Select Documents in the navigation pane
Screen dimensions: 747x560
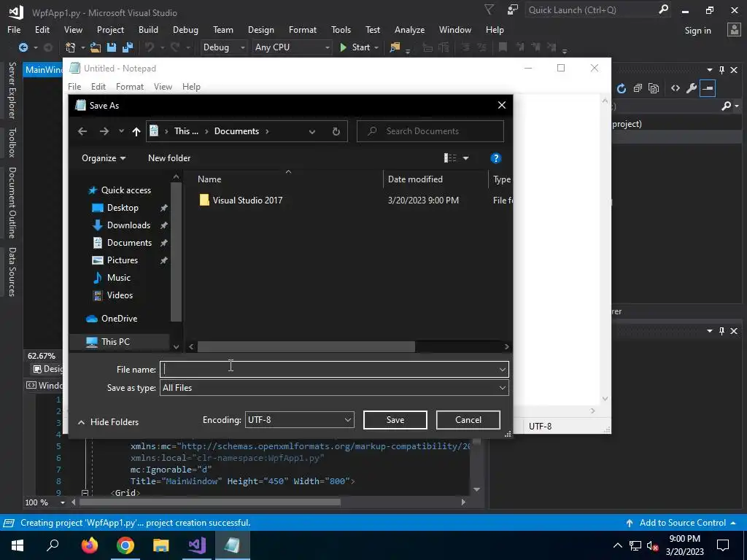click(x=129, y=243)
